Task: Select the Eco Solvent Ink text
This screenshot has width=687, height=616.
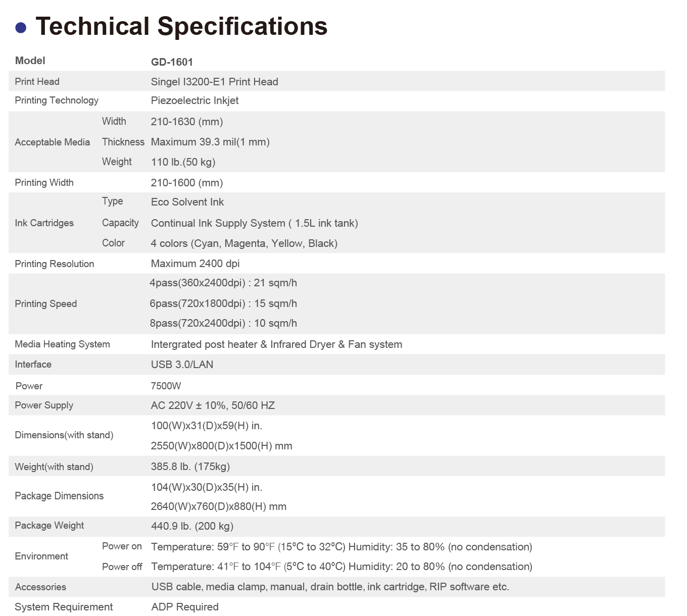Action: click(187, 202)
